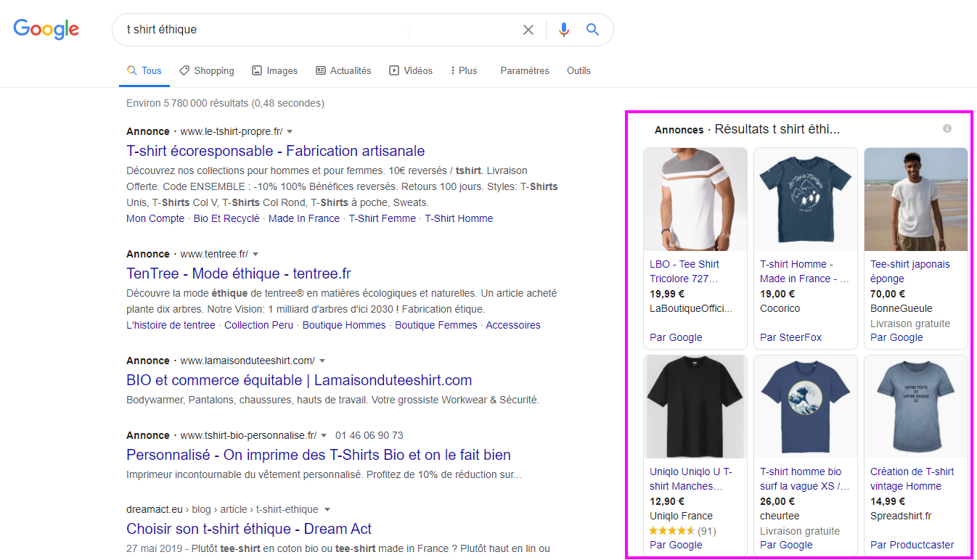Image resolution: width=977 pixels, height=560 pixels.
Task: Follow the 'Collection Peru' sitelink
Action: tap(258, 325)
